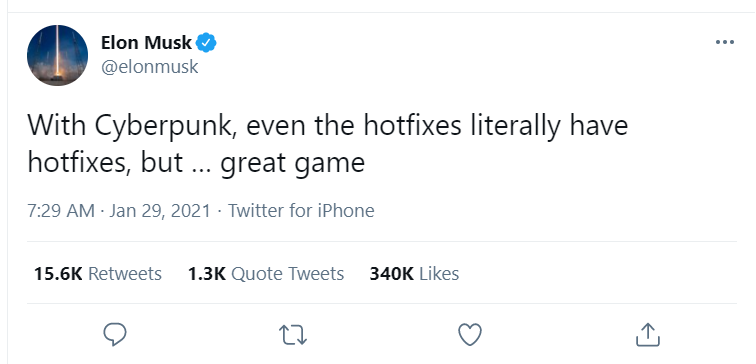Click the share upload arrow icon
756x364 pixels.
pos(648,335)
